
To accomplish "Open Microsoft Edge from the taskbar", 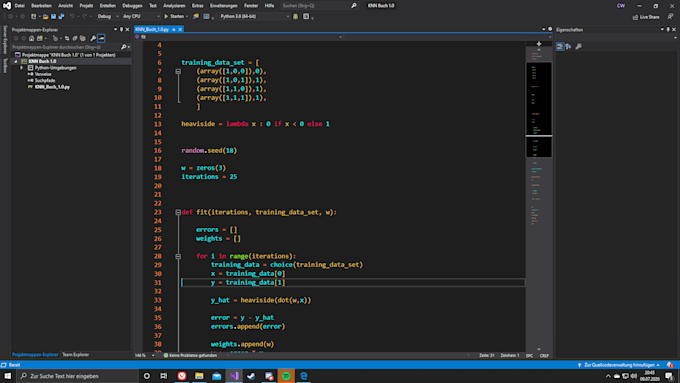I will tap(304, 376).
